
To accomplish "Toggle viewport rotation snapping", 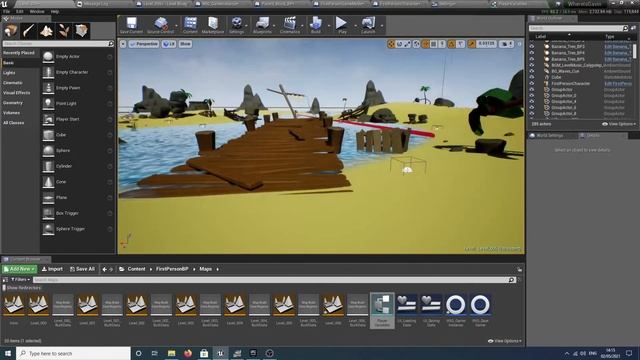I will [x=451, y=44].
